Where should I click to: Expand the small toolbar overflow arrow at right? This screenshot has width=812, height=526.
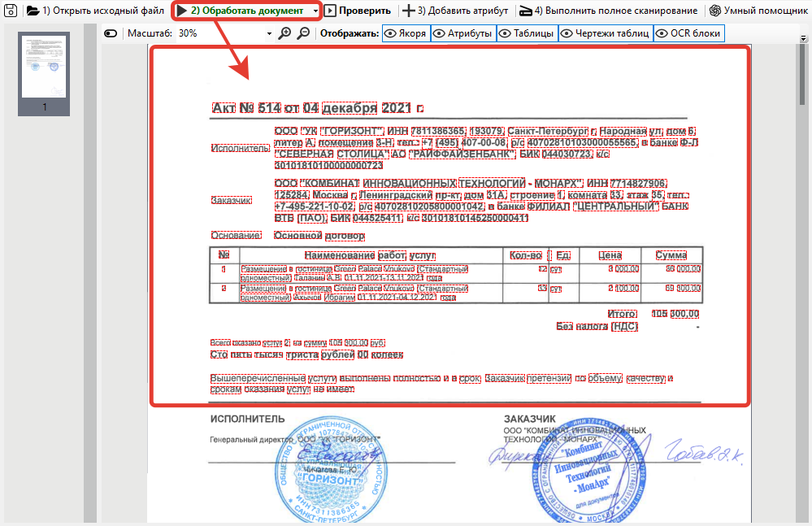pos(803,38)
